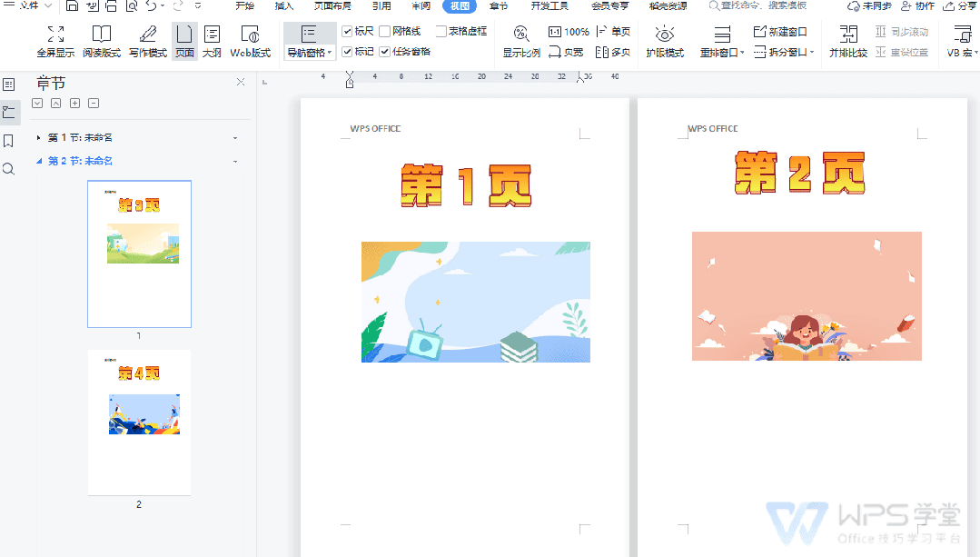This screenshot has width=980, height=557.
Task: Open the 稻壳资源 resources tab
Action: pyautogui.click(x=668, y=6)
